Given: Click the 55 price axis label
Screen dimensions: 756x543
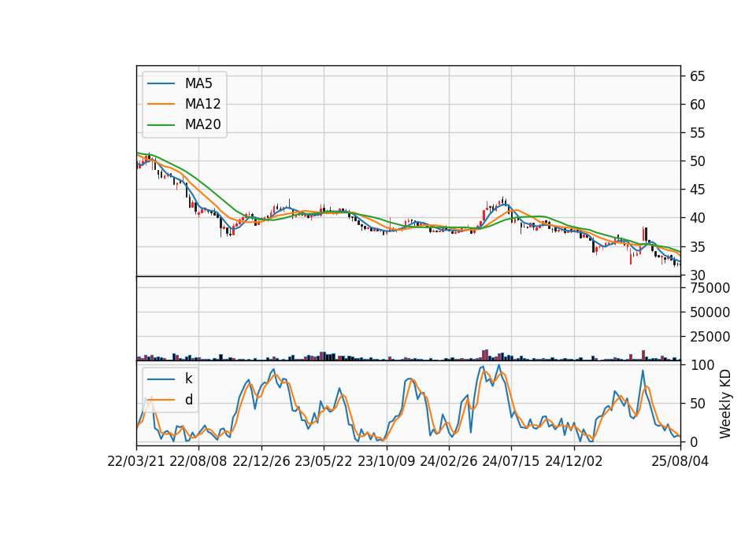Looking at the screenshot, I should (x=697, y=133).
